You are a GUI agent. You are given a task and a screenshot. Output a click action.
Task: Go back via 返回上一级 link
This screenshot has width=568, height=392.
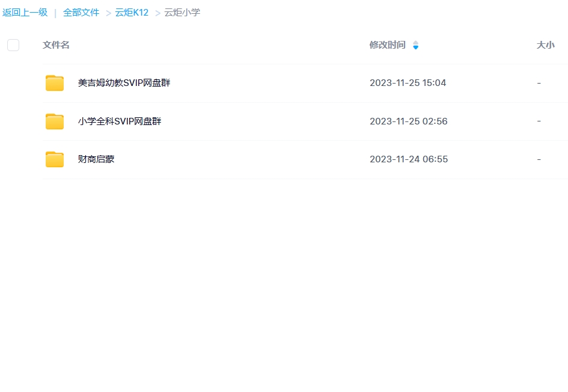click(25, 13)
